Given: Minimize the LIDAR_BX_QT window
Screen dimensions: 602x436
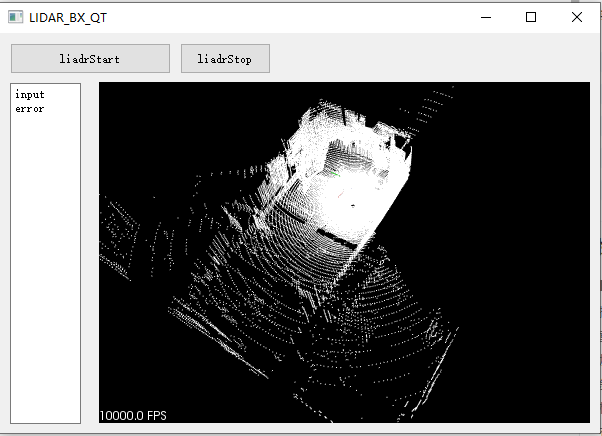Looking at the screenshot, I should click(486, 17).
